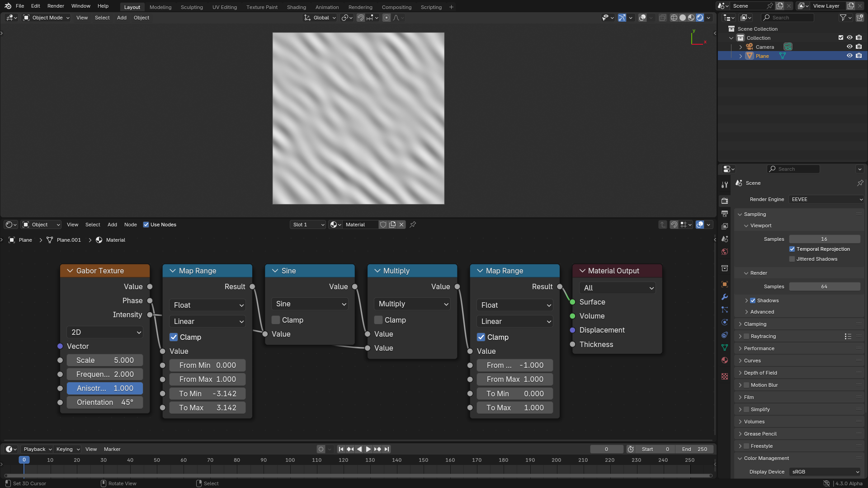Open Output properties via the printer icon
868x488 pixels.
(724, 213)
